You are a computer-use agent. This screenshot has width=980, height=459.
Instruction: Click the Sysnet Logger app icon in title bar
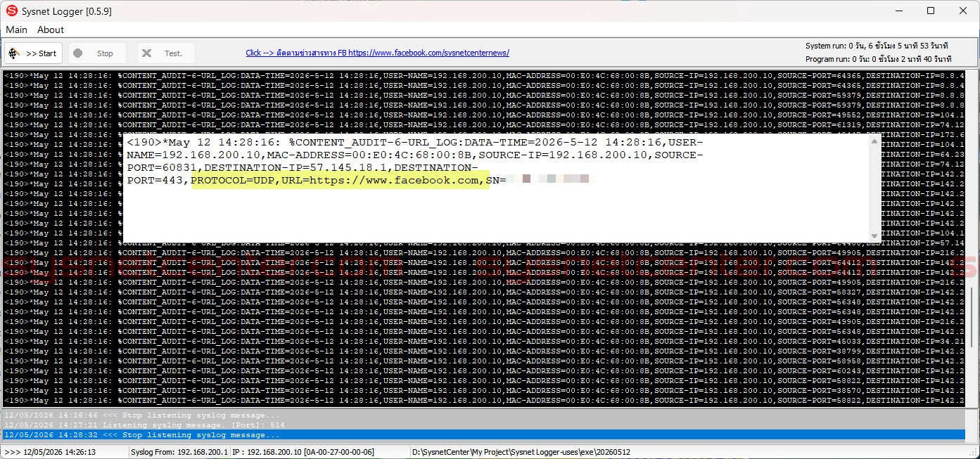click(x=11, y=11)
